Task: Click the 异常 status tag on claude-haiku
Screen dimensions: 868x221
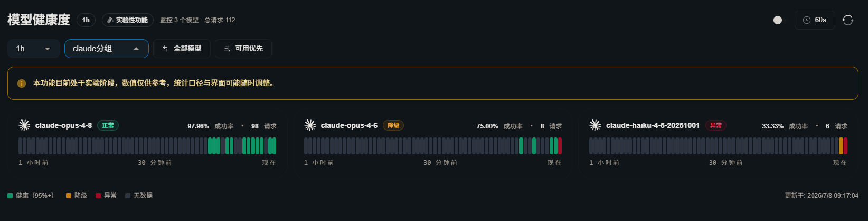Action: (x=716, y=125)
